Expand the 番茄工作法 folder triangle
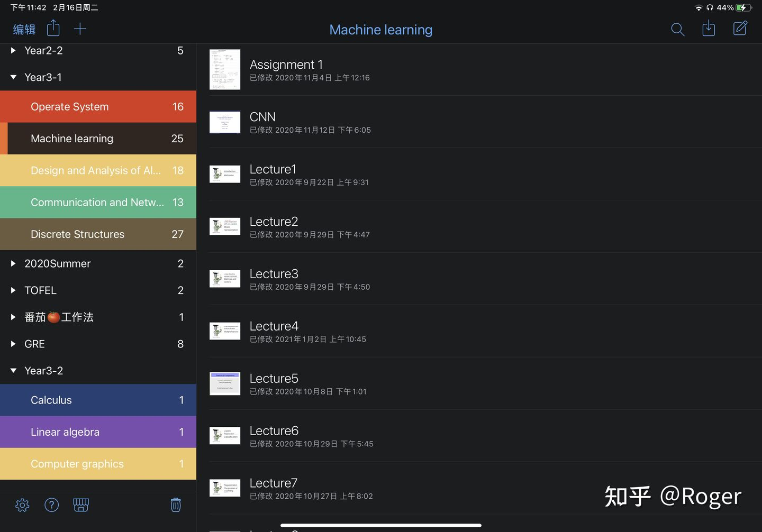This screenshot has width=762, height=532. (13, 317)
